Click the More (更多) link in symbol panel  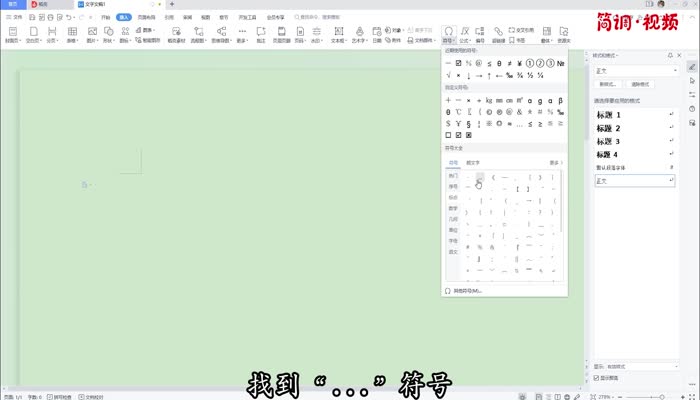[x=556, y=163]
